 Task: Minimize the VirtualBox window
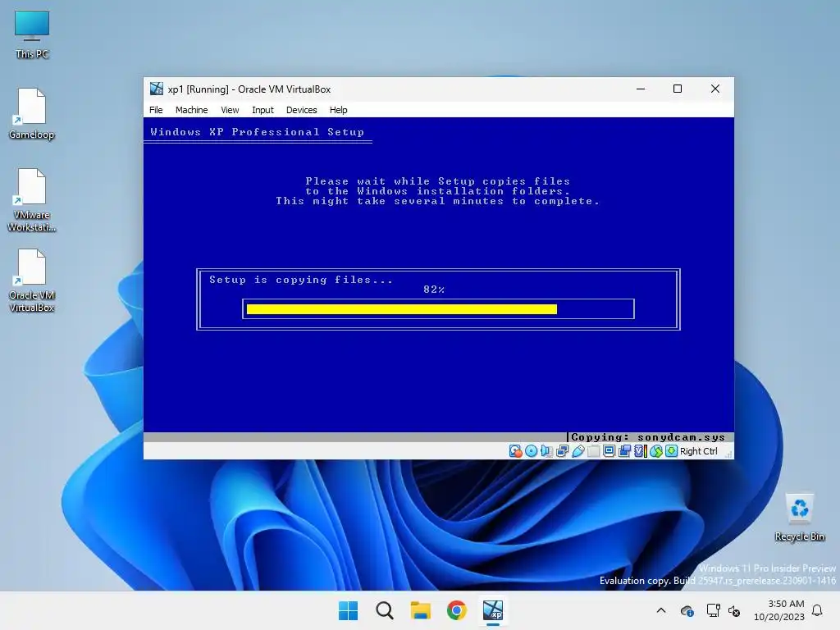click(x=641, y=89)
